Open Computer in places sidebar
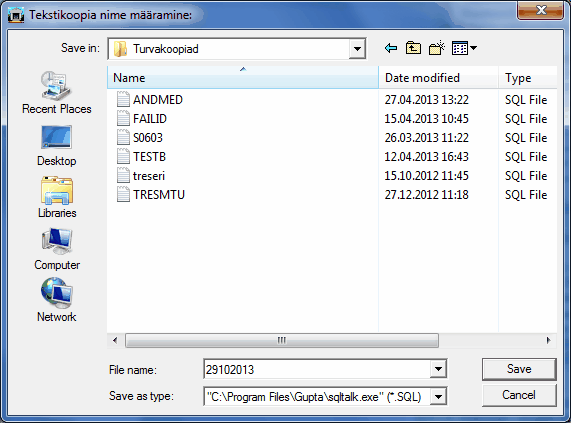The width and height of the screenshot is (571, 423). tap(57, 249)
